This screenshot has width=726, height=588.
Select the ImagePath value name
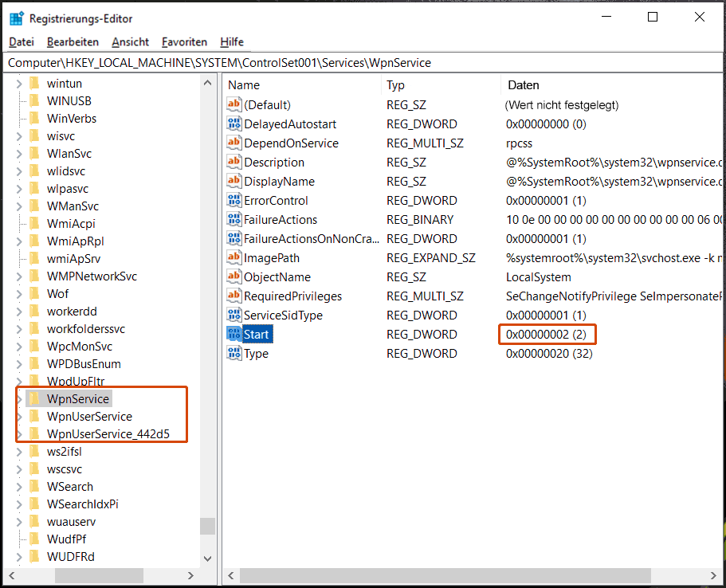(271, 258)
